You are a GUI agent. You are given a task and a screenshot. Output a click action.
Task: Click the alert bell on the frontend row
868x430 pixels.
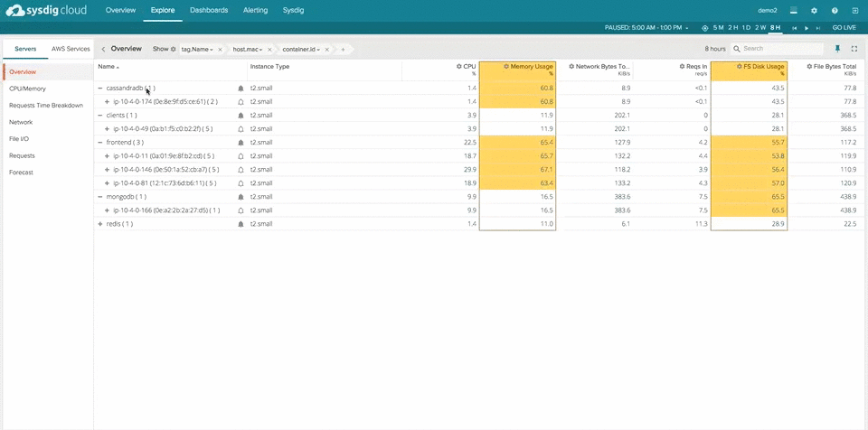[241, 142]
